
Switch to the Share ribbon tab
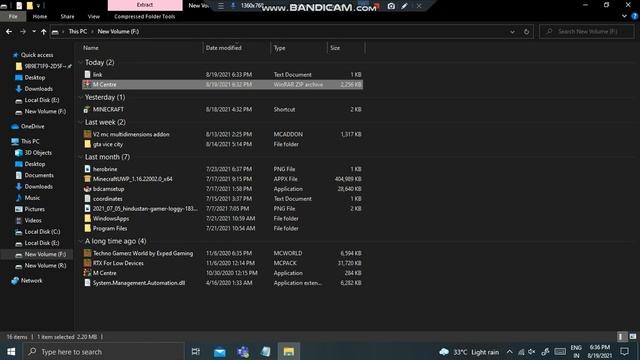67,16
